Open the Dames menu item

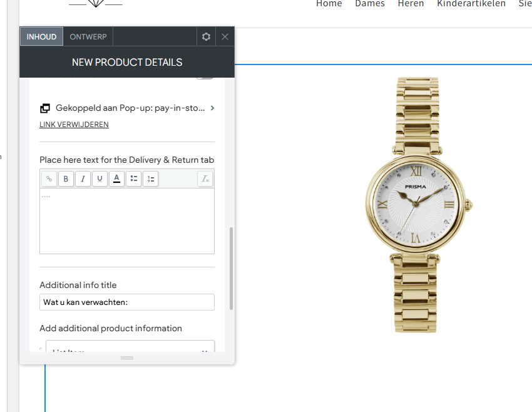[x=370, y=4]
